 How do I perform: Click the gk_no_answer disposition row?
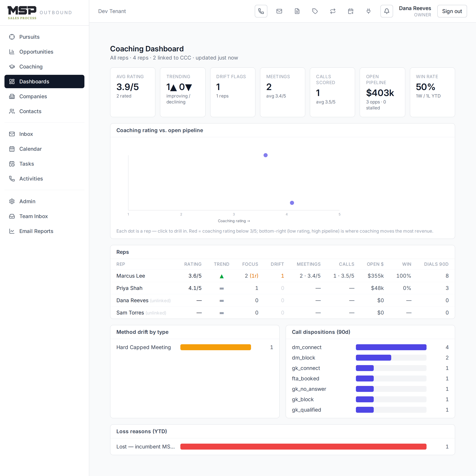pyautogui.click(x=370, y=389)
